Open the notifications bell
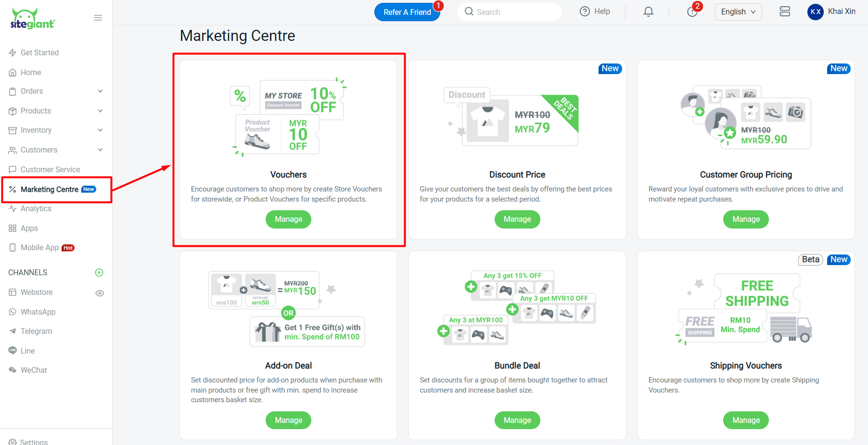868x445 pixels. click(x=648, y=12)
